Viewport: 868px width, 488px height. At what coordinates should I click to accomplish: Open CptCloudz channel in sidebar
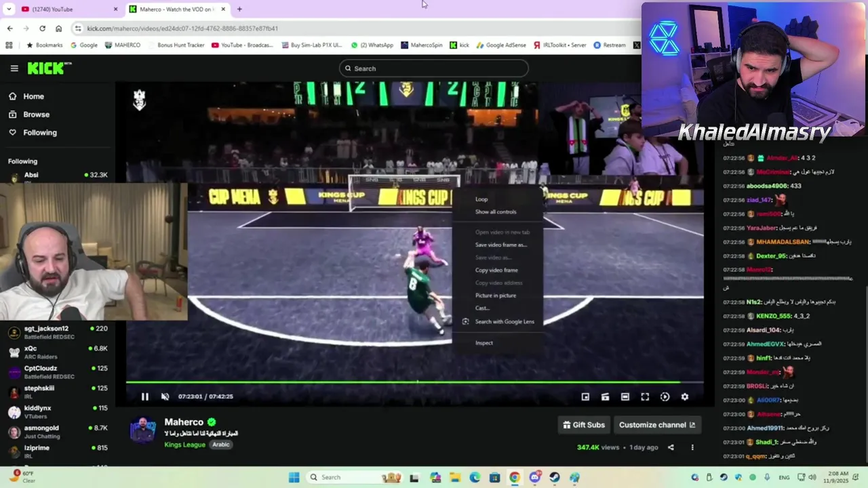click(x=58, y=372)
